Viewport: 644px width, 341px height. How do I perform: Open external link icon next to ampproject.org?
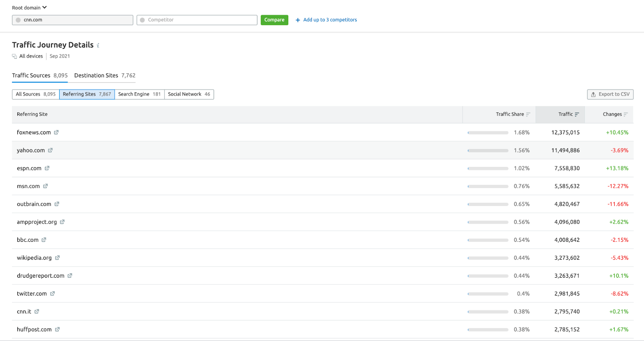(62, 222)
